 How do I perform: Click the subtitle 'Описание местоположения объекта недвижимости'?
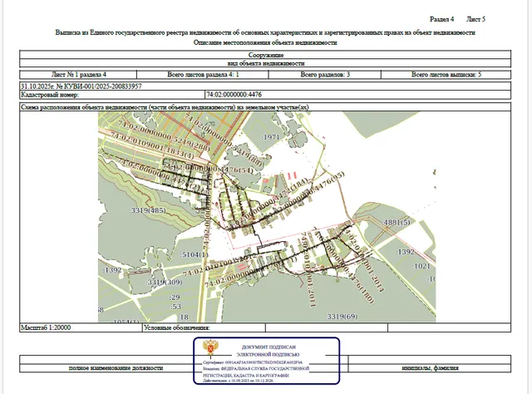click(265, 42)
